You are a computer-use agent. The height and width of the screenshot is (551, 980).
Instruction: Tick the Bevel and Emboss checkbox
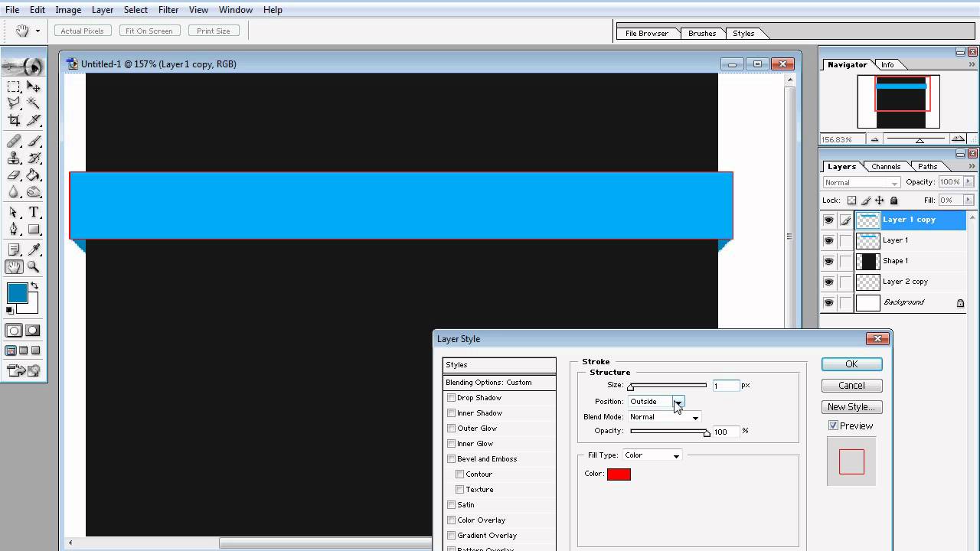tap(451, 459)
